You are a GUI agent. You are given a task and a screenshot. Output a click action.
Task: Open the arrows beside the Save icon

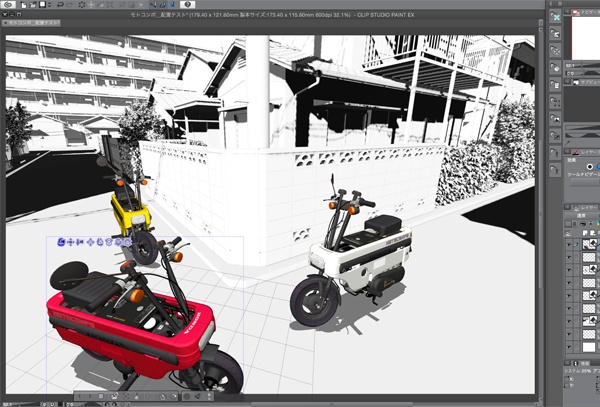[49, 5]
